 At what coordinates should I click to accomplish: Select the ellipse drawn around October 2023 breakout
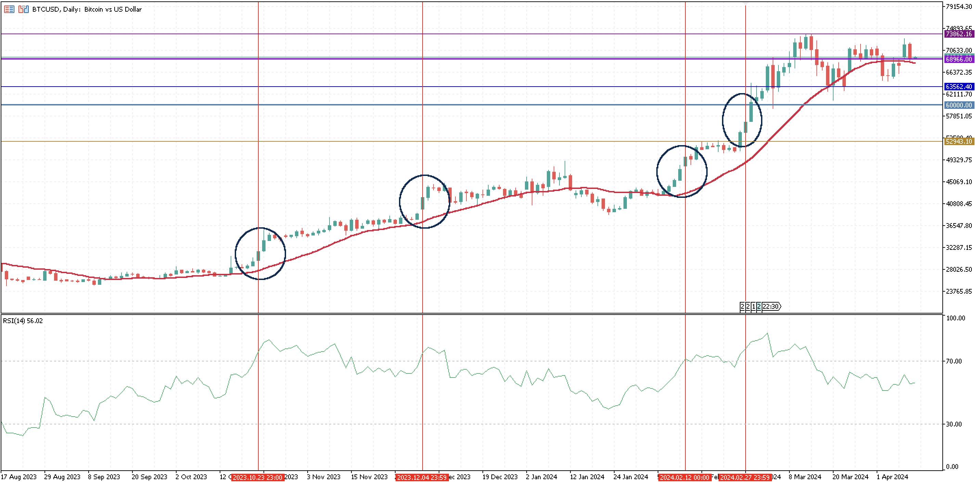tap(235, 254)
